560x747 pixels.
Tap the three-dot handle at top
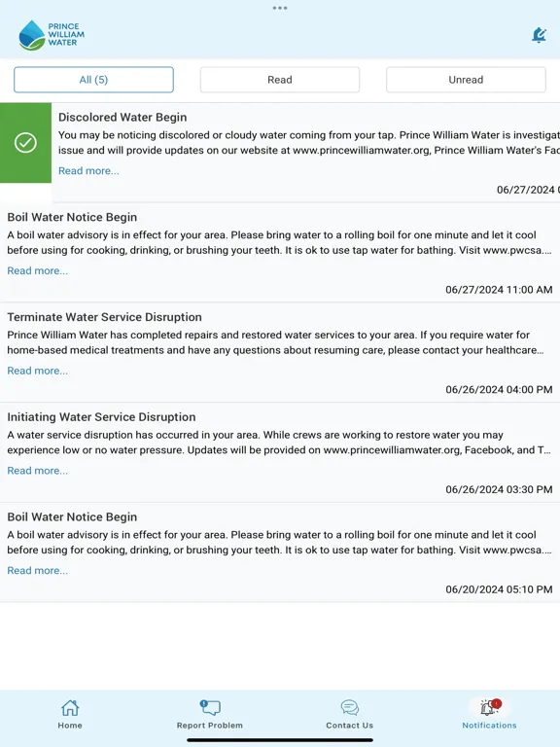coord(280,8)
